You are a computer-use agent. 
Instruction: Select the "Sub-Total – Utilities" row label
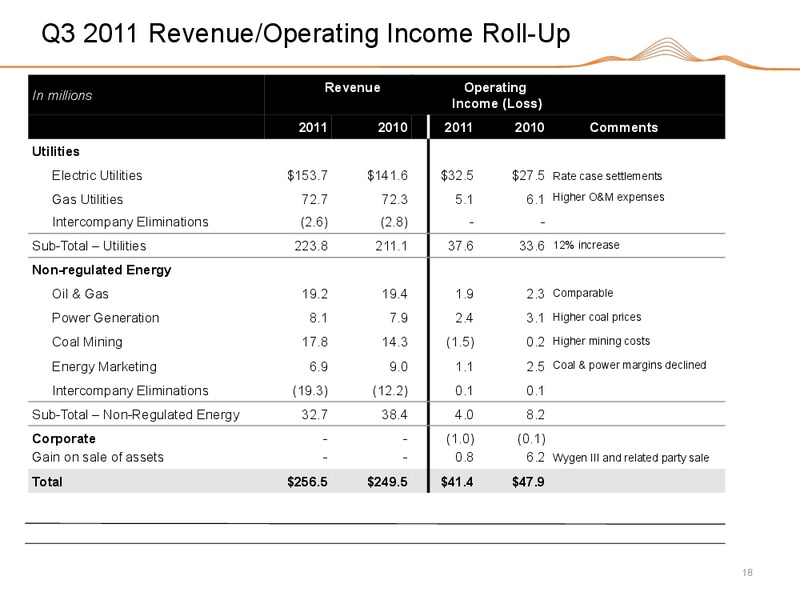pos(89,246)
